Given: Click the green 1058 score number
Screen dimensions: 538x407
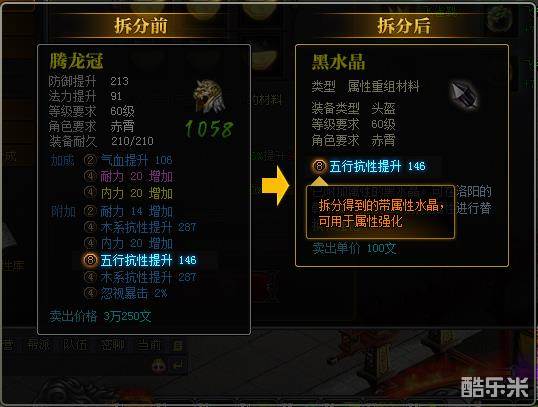Looking at the screenshot, I should [209, 130].
